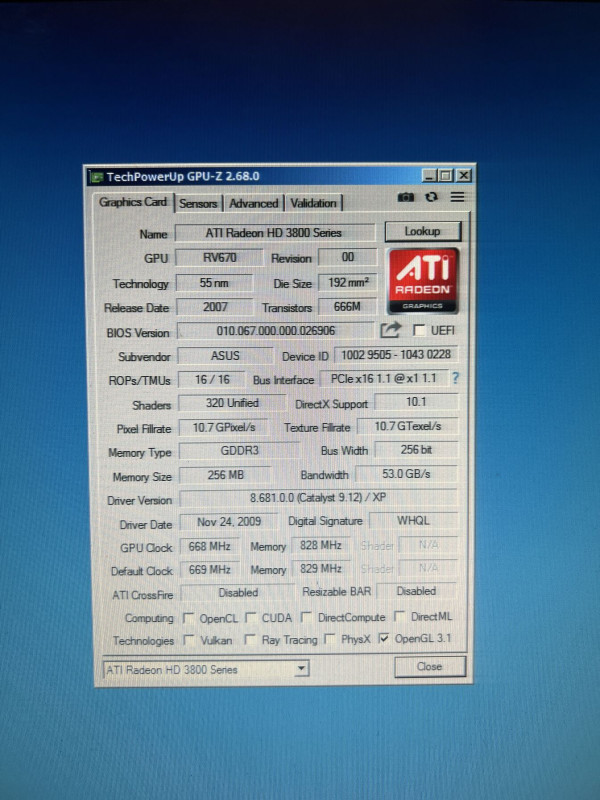Click the Driver Version value 8.681.0.0
The image size is (600, 800).
click(x=318, y=497)
